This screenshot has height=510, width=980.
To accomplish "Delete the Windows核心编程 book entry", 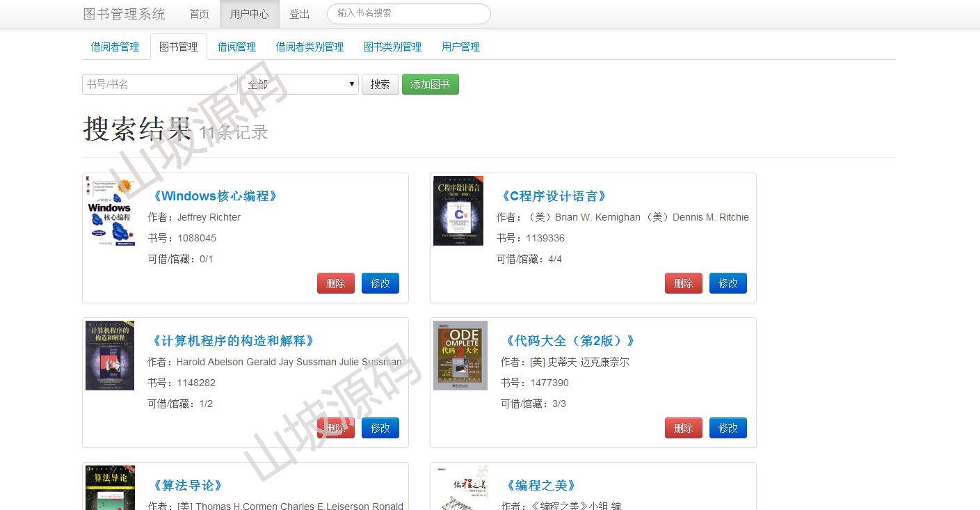I will (336, 283).
